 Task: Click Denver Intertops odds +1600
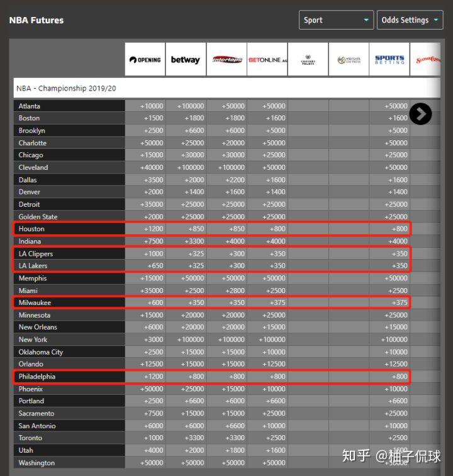click(235, 192)
